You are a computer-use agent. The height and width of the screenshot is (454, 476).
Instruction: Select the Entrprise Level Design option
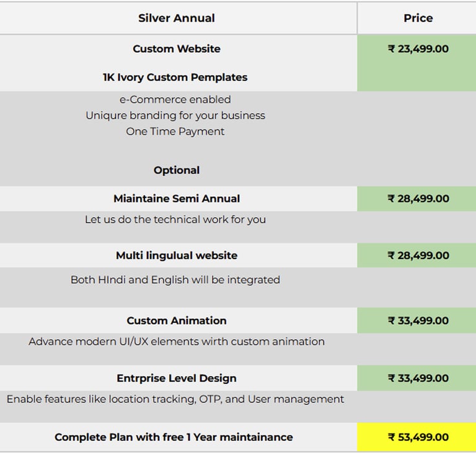click(177, 378)
